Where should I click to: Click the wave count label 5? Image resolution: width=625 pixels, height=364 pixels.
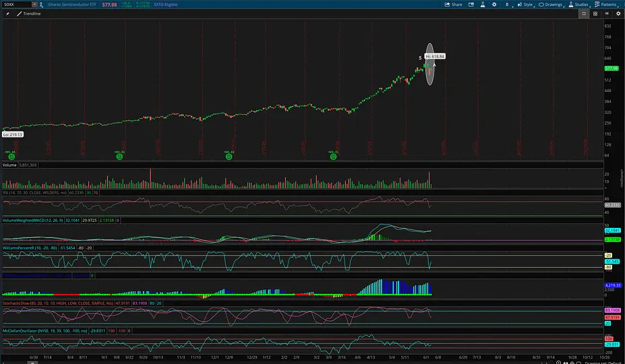click(x=420, y=58)
